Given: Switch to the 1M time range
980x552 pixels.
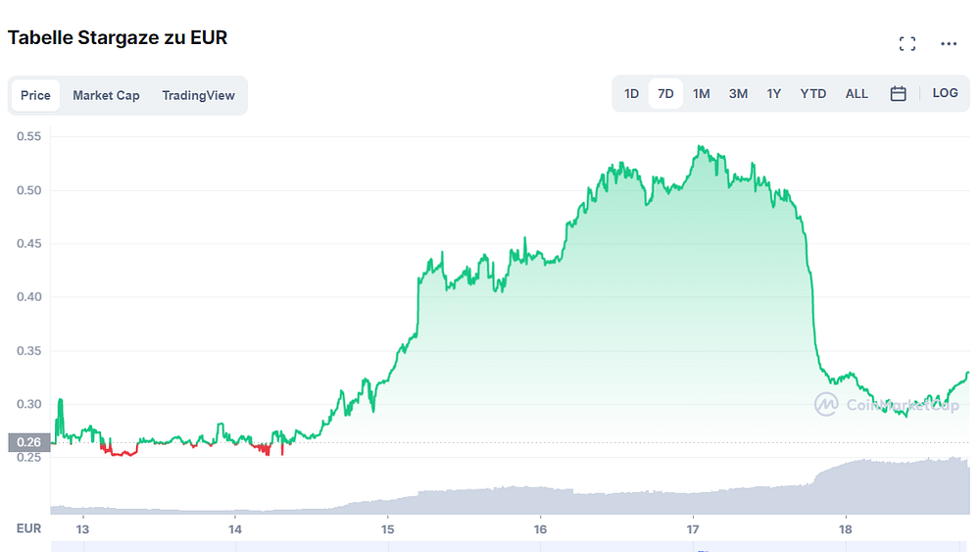Looking at the screenshot, I should coord(701,94).
